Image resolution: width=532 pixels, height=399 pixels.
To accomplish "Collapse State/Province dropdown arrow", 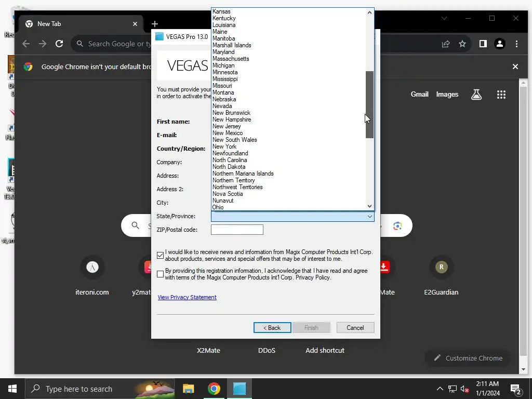I will point(370,217).
